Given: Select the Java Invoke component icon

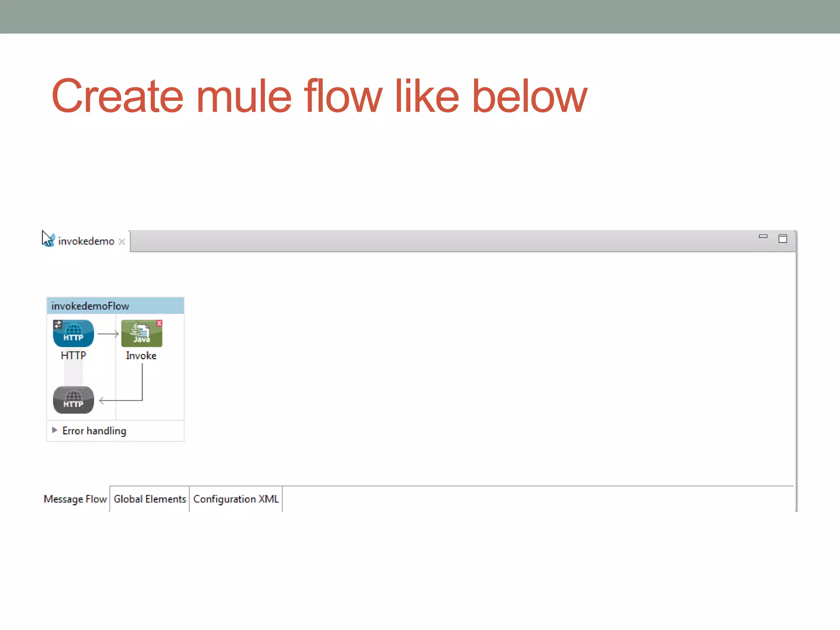Looking at the screenshot, I should pos(142,333).
